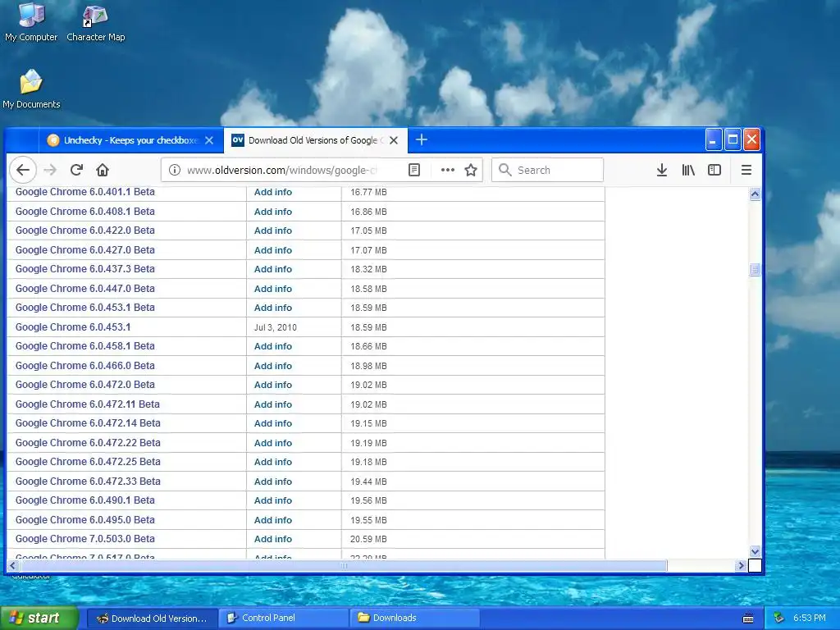Click Add info for Chrome 6.0.472.11 Beta
Viewport: 840px width, 630px height.
[272, 404]
